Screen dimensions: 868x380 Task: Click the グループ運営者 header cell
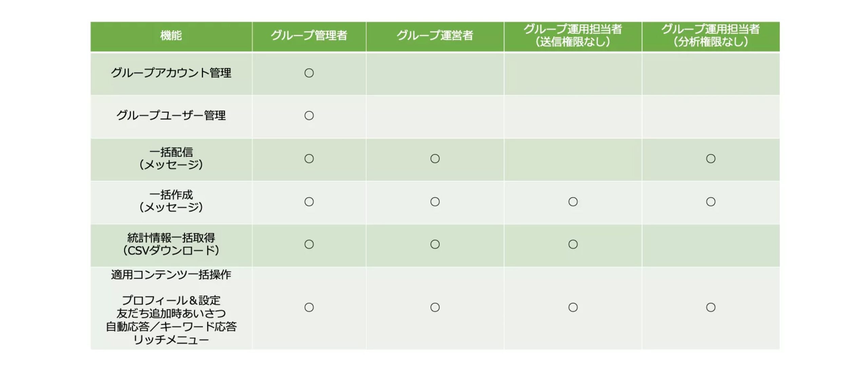tap(435, 35)
